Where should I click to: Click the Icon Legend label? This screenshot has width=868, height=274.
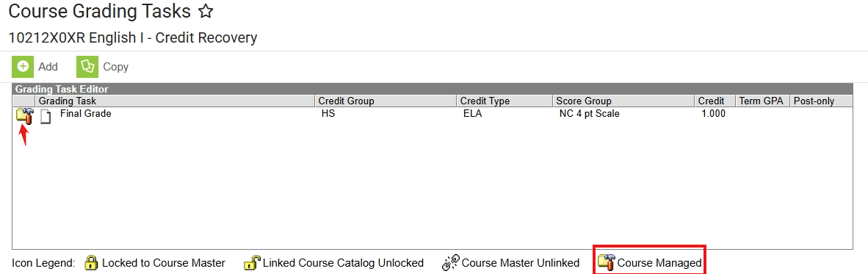43,263
